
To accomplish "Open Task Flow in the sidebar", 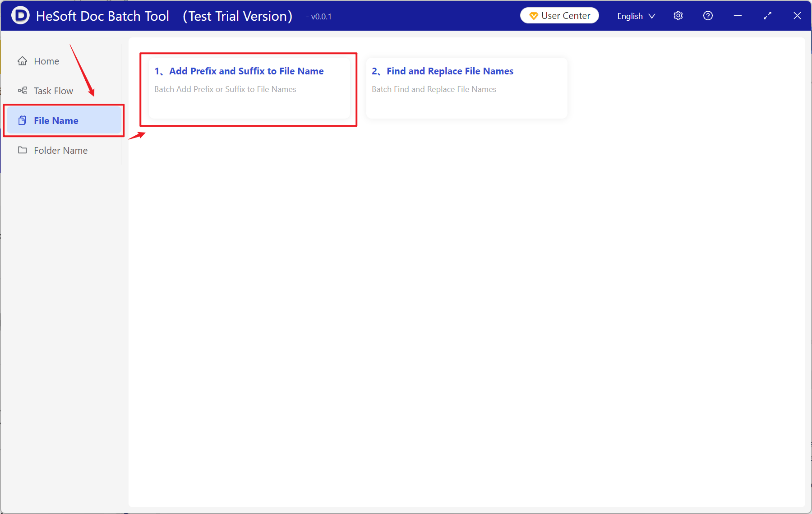I will click(x=64, y=91).
